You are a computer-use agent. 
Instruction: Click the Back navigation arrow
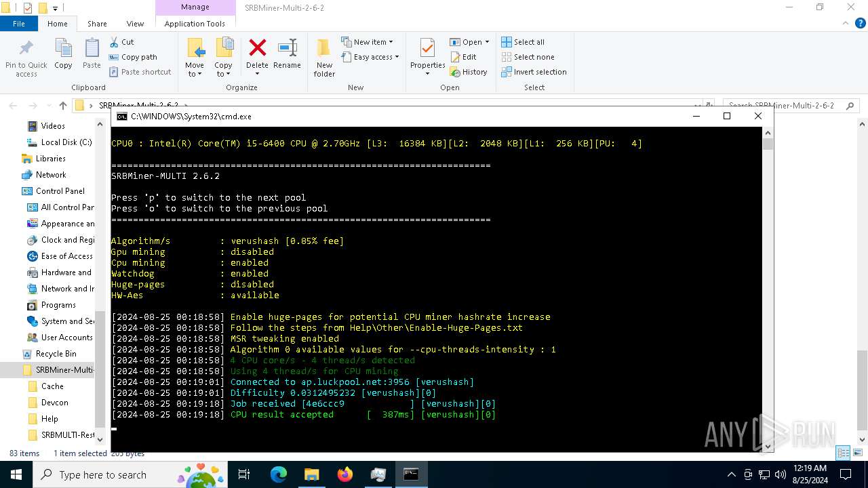click(13, 105)
